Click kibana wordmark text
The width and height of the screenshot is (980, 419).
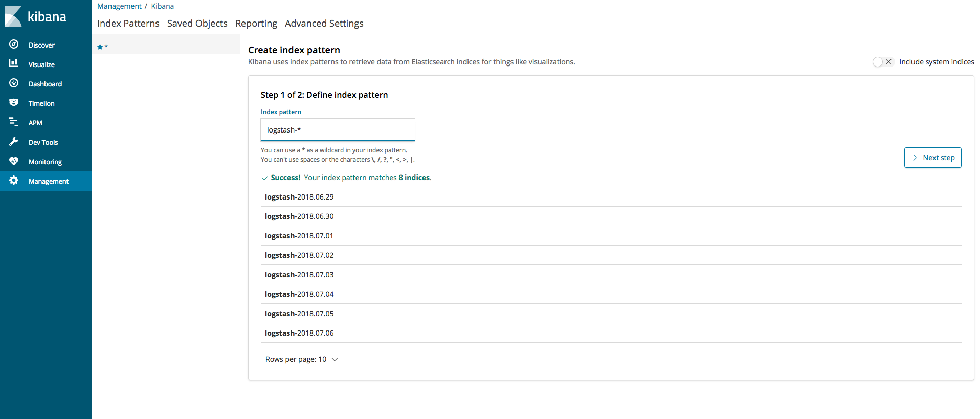(x=47, y=17)
